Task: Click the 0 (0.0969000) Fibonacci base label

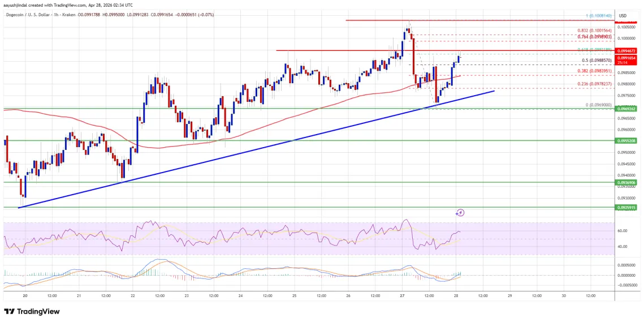Action: pyautogui.click(x=599, y=105)
